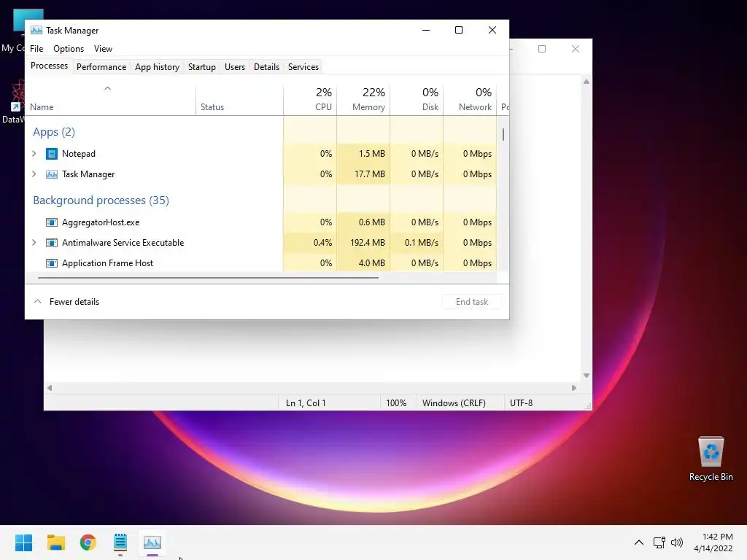Screen dimensions: 747x560
Task: Maximize the background Notepad window
Action: pos(542,49)
